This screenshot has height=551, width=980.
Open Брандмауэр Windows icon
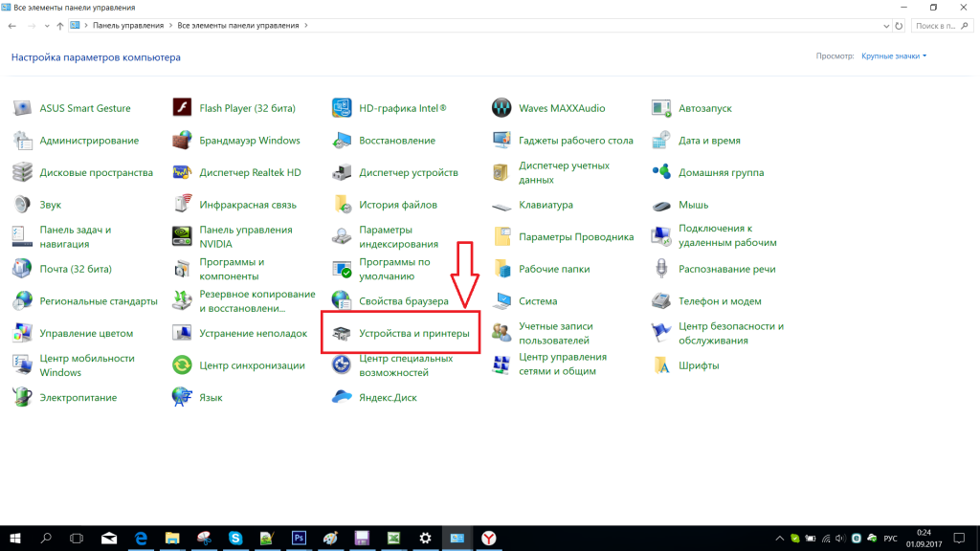point(182,141)
